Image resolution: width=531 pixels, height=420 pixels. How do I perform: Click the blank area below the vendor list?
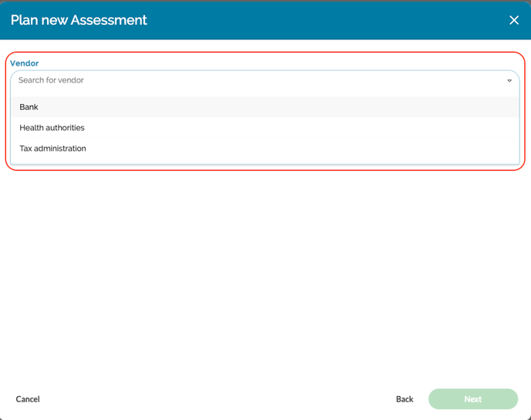point(265,270)
